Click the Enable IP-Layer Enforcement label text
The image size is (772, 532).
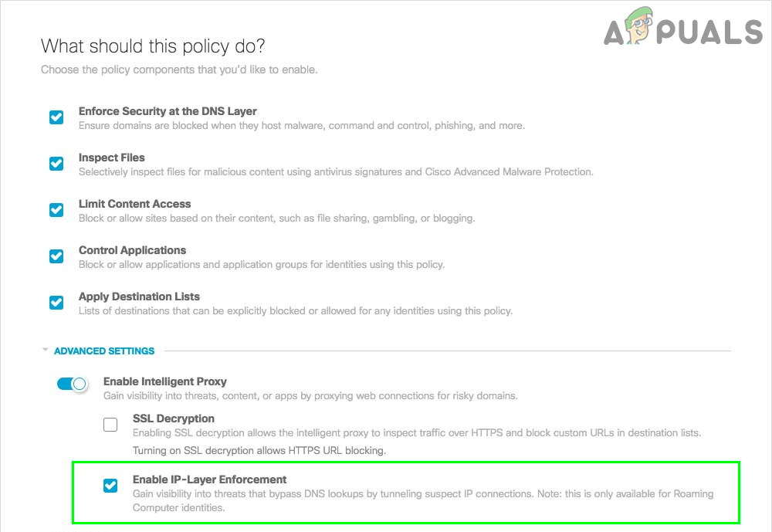pos(210,479)
